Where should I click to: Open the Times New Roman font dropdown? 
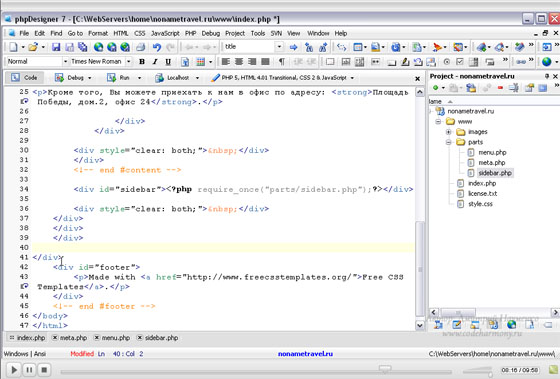129,61
